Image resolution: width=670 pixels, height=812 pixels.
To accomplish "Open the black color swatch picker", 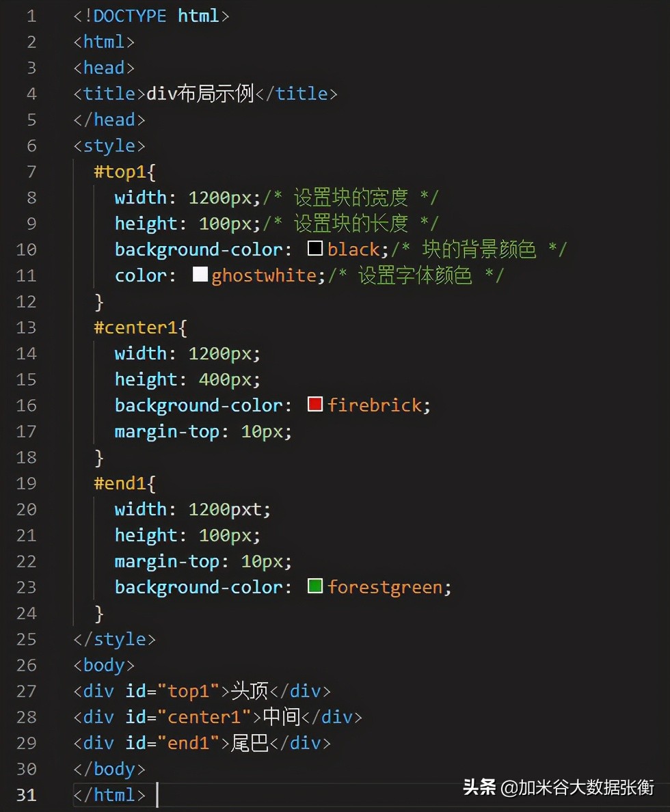I will [315, 249].
